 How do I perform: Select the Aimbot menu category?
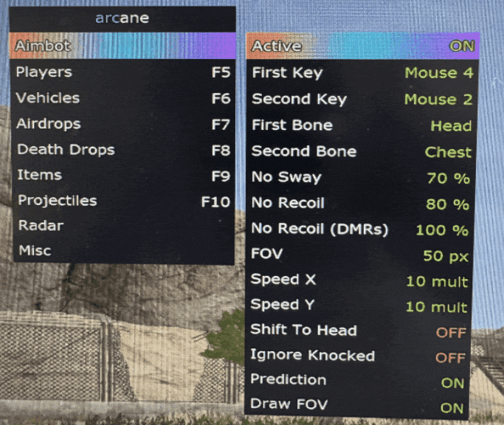tap(122, 46)
